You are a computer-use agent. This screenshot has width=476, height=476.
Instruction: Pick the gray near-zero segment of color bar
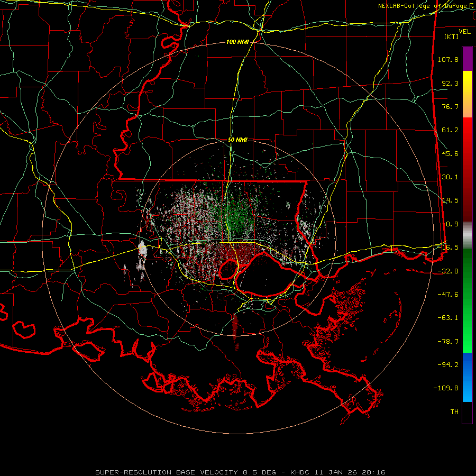pos(467,235)
